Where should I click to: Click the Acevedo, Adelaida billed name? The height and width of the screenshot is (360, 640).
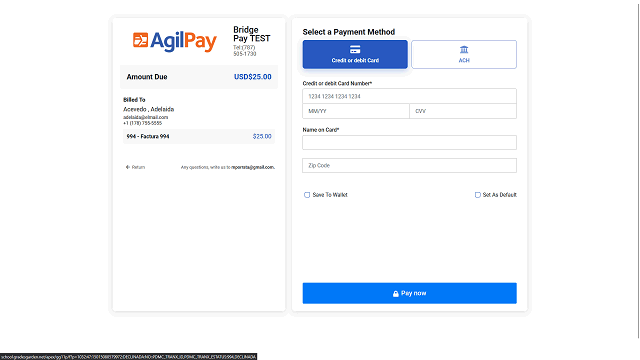[x=149, y=109]
